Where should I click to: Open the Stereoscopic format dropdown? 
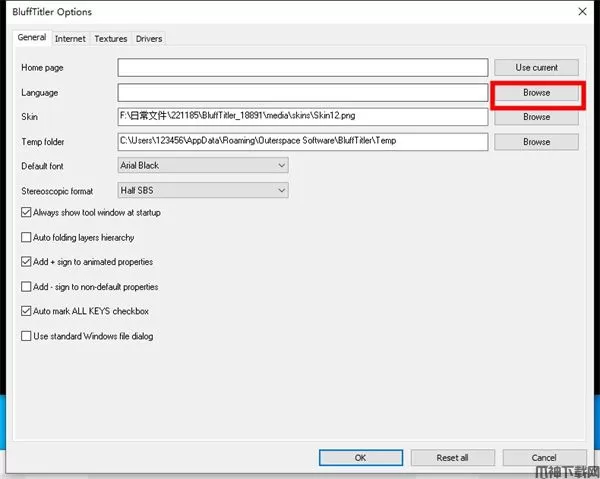(203, 190)
